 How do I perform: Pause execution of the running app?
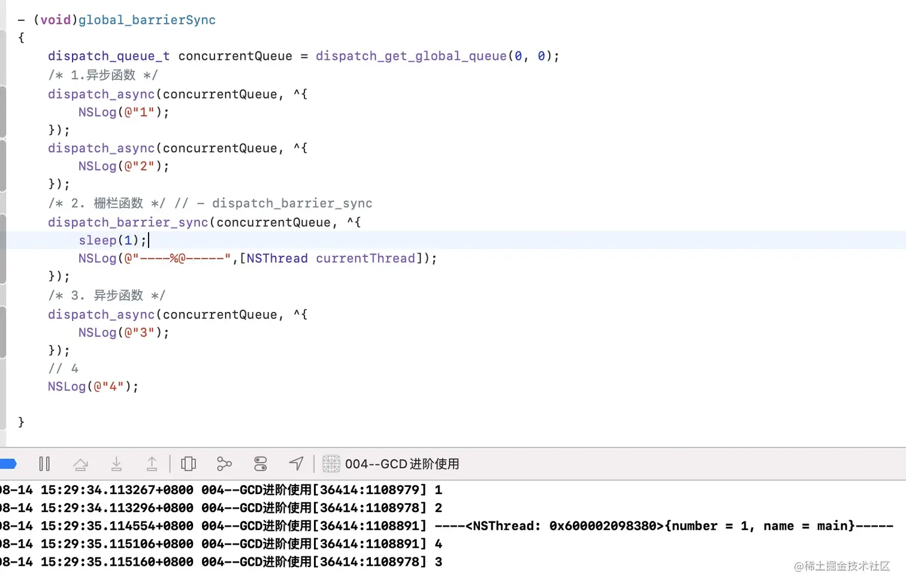pos(44,464)
